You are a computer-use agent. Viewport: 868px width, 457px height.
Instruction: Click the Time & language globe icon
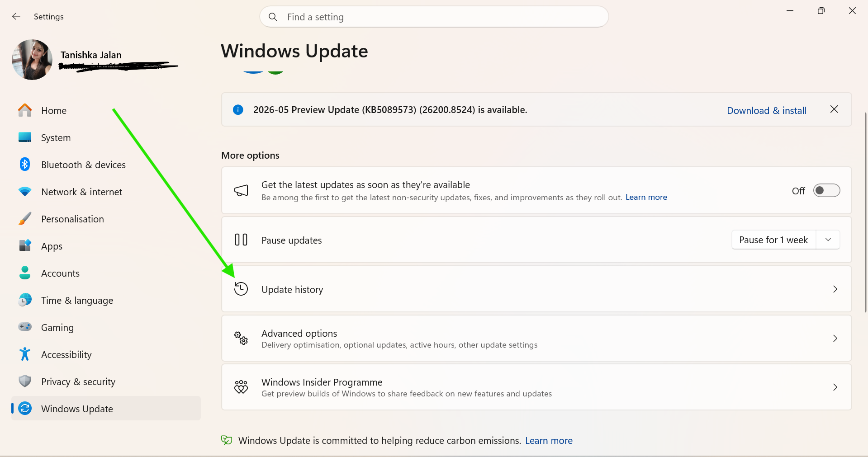pyautogui.click(x=25, y=300)
